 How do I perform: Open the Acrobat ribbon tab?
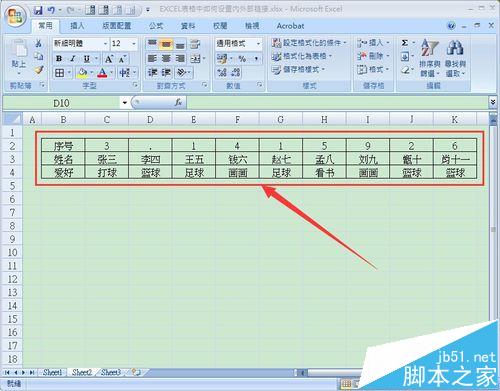[290, 26]
